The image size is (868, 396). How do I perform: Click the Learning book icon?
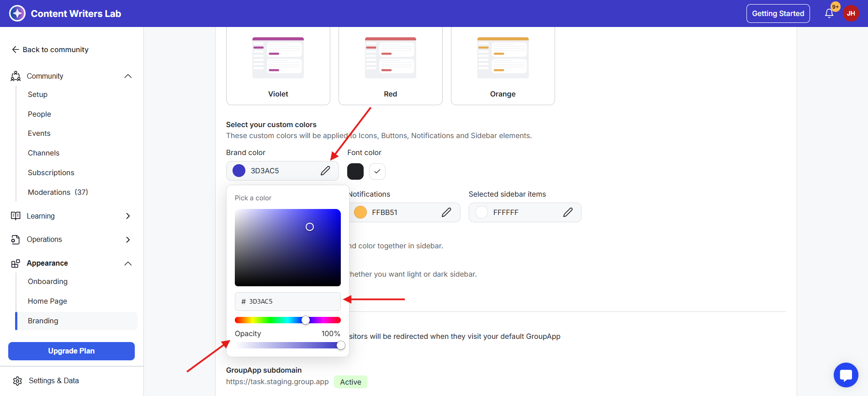16,216
